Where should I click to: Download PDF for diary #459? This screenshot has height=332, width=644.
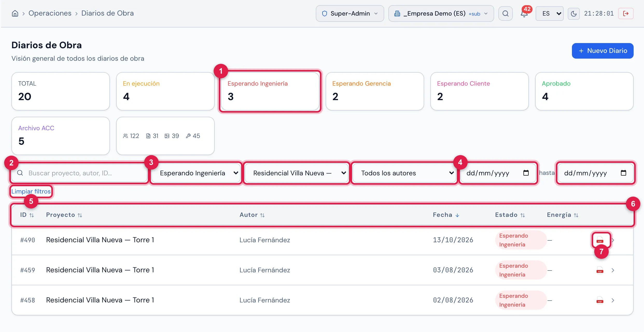pyautogui.click(x=600, y=270)
